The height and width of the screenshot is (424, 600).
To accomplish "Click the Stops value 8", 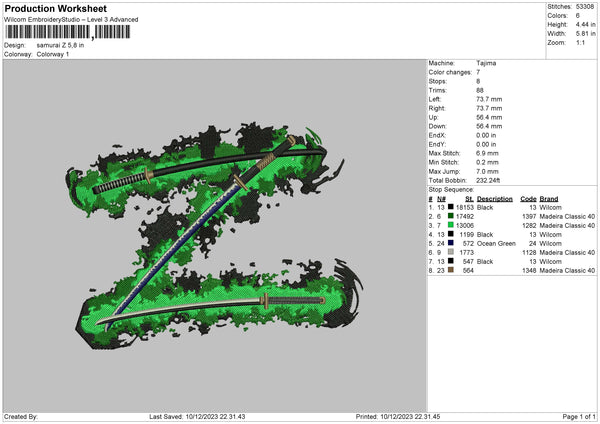I will click(478, 82).
